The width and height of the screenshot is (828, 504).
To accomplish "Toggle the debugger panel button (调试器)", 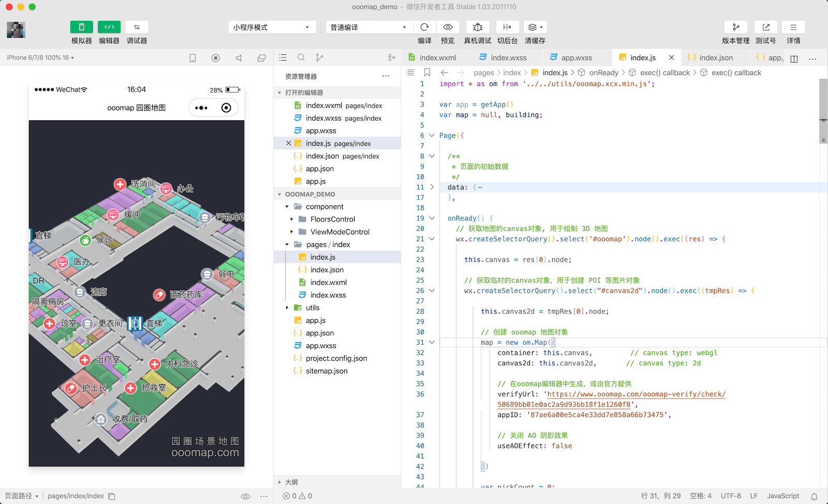I will pyautogui.click(x=137, y=27).
